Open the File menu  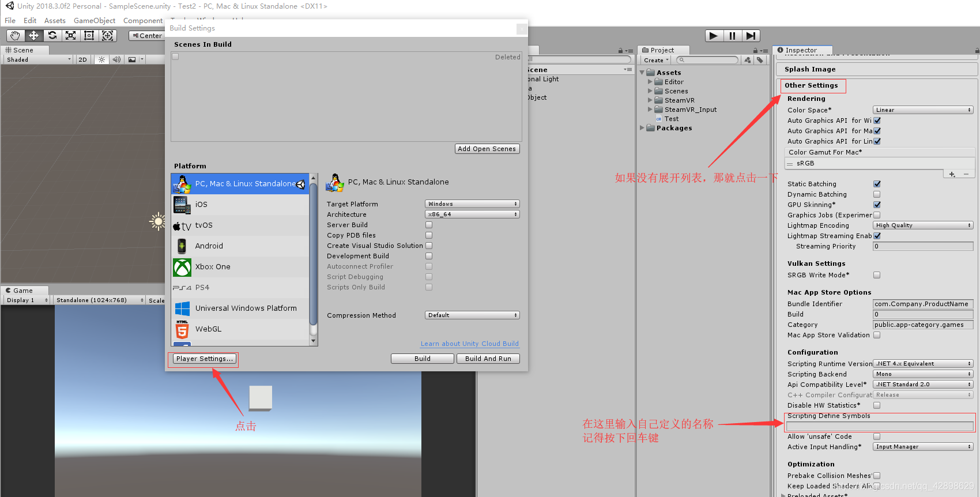pyautogui.click(x=10, y=21)
